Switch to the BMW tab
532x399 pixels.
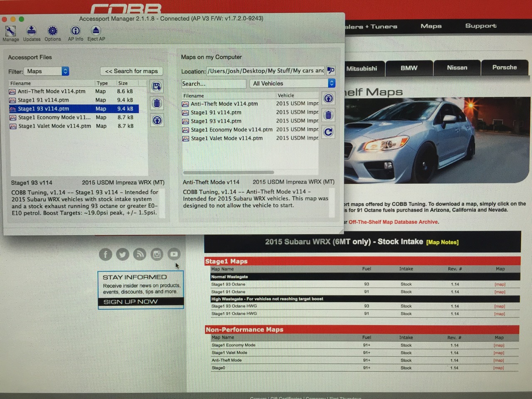pos(409,68)
